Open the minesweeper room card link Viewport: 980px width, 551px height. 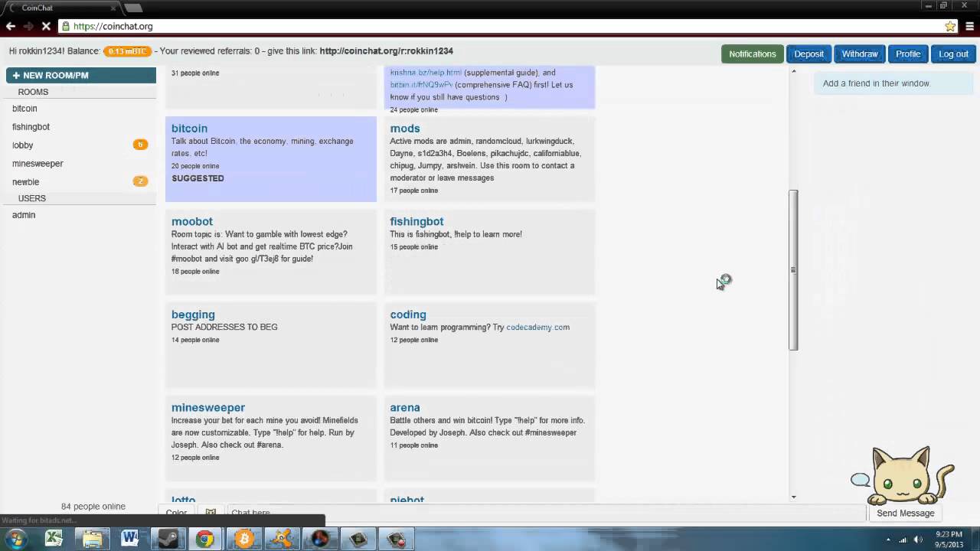click(208, 408)
